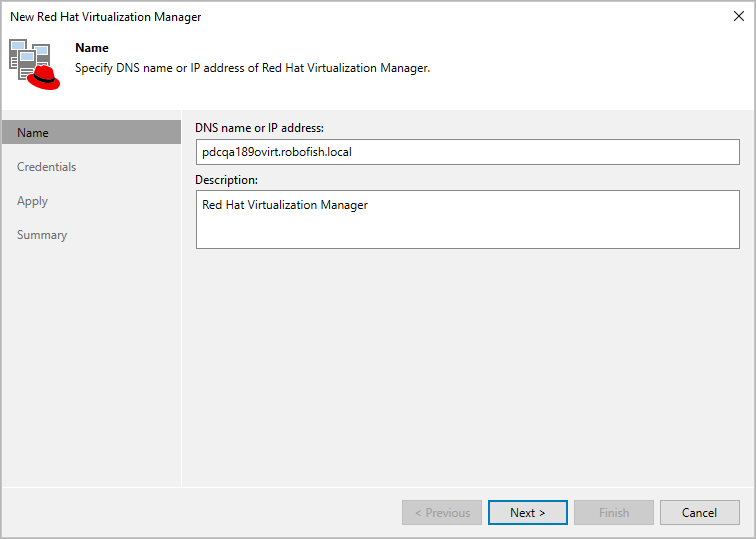
Task: Click the Finish button
Action: (614, 513)
